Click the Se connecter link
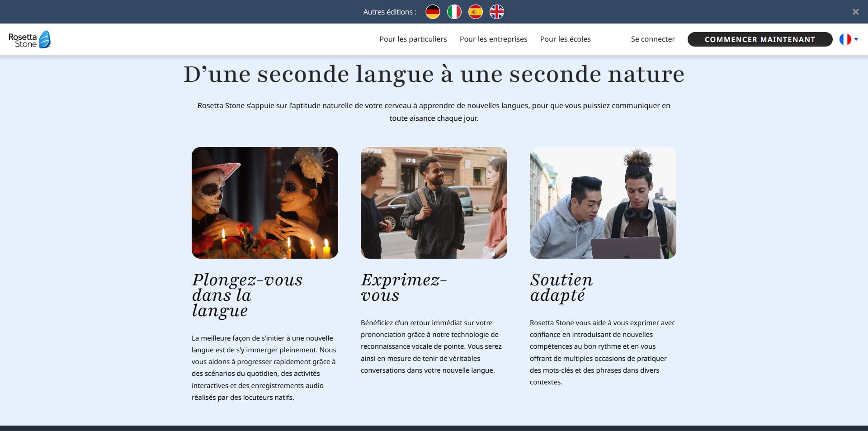This screenshot has height=431, width=868. [652, 39]
